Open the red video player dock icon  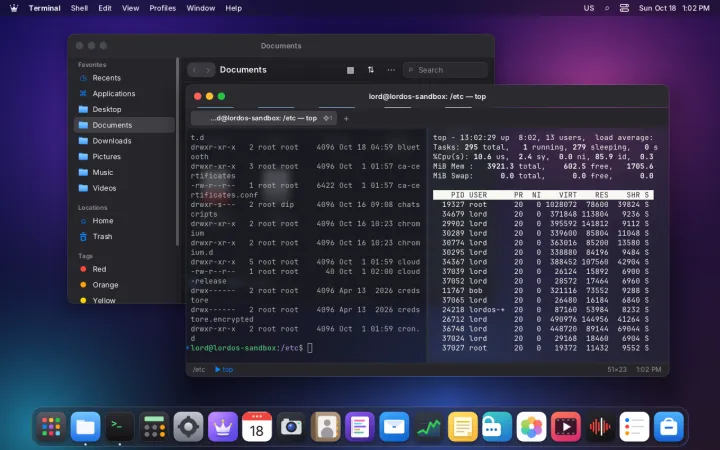click(x=565, y=427)
